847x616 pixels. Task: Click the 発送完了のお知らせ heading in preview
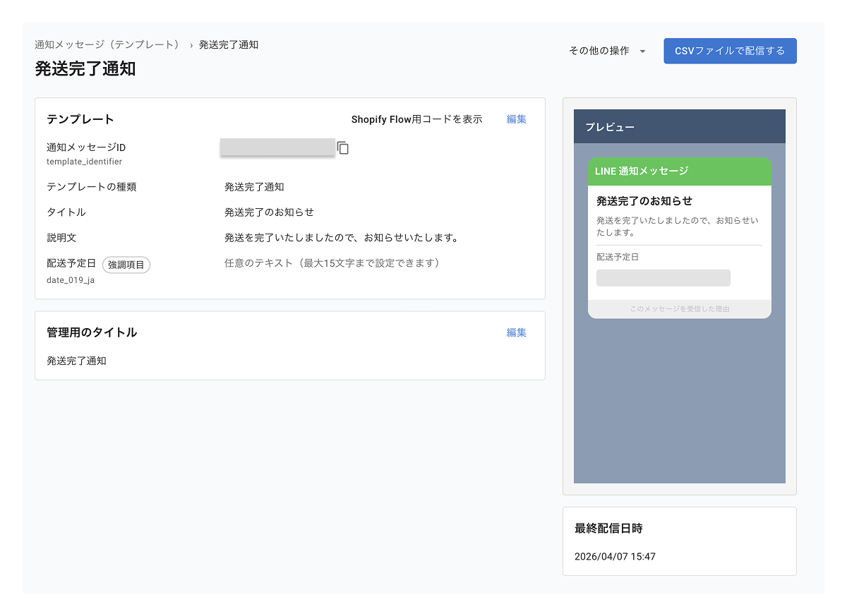click(644, 201)
